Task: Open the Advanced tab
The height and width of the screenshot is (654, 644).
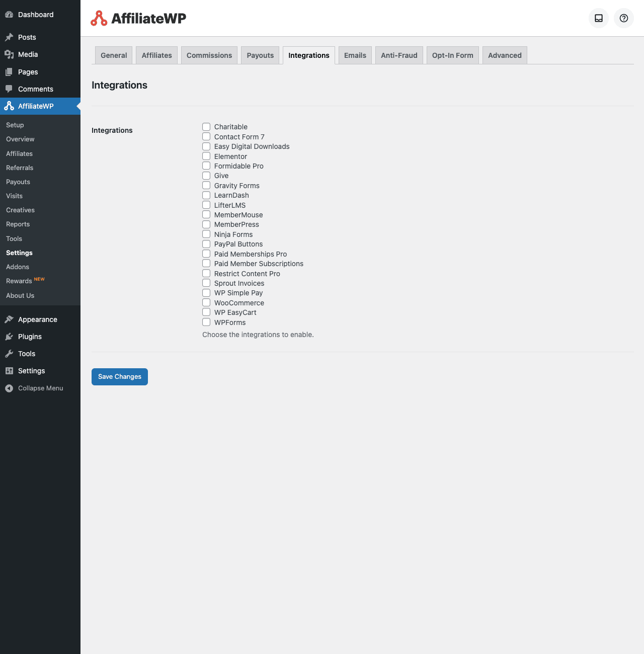Action: coord(505,55)
